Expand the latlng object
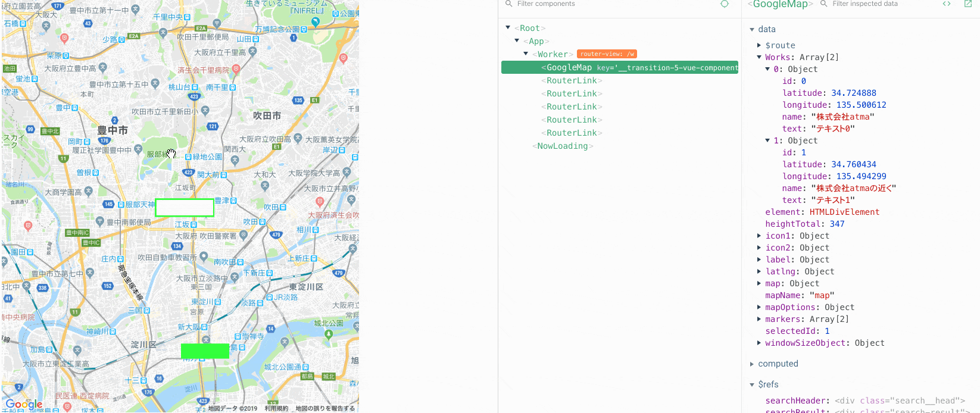980x413 pixels. (x=759, y=271)
